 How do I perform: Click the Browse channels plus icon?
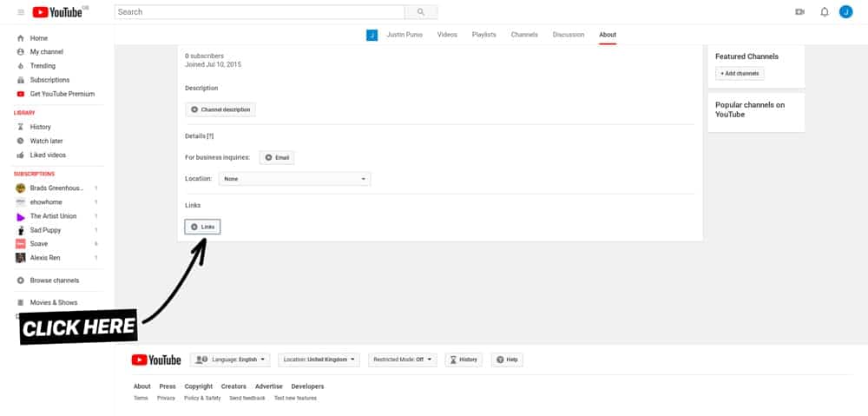[x=21, y=281]
